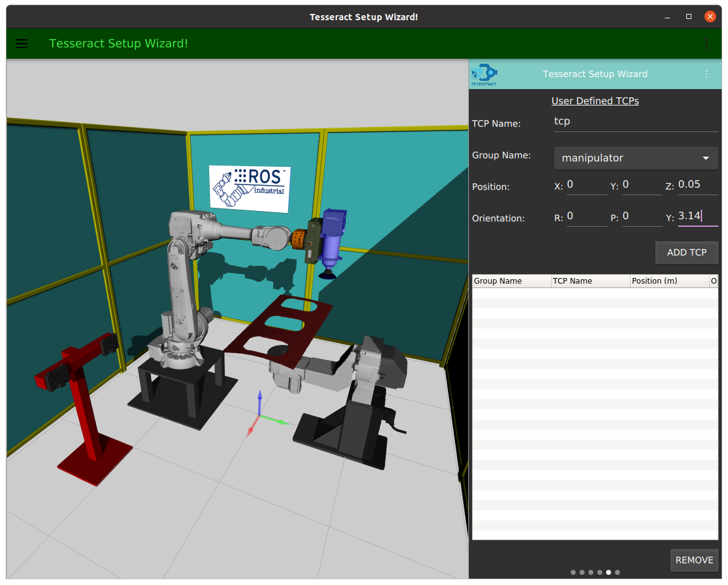
Task: Click the Position X input field
Action: (x=586, y=185)
